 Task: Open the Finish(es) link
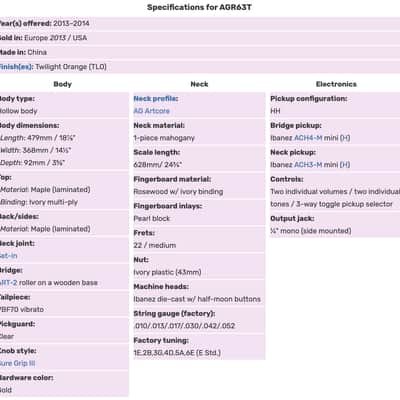16,67
